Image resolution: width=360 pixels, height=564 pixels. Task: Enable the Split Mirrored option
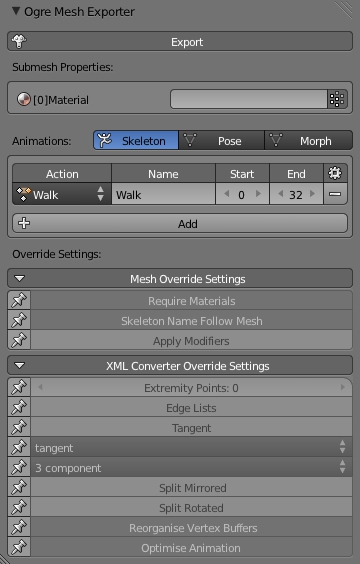pyautogui.click(x=191, y=488)
